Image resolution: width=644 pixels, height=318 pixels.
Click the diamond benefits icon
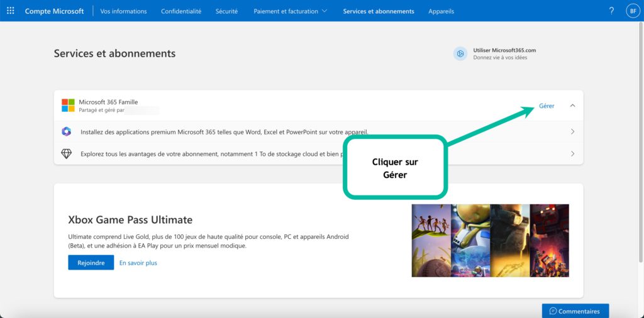67,153
